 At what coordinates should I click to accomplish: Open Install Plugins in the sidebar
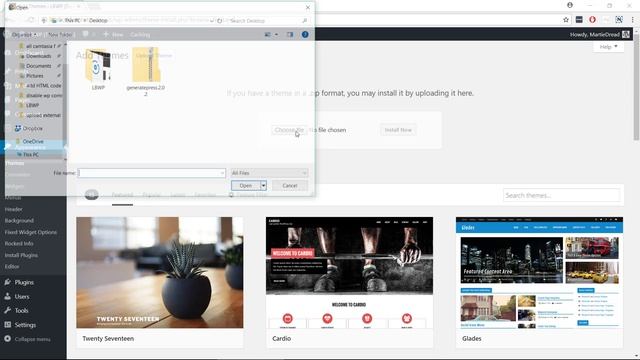(21, 255)
